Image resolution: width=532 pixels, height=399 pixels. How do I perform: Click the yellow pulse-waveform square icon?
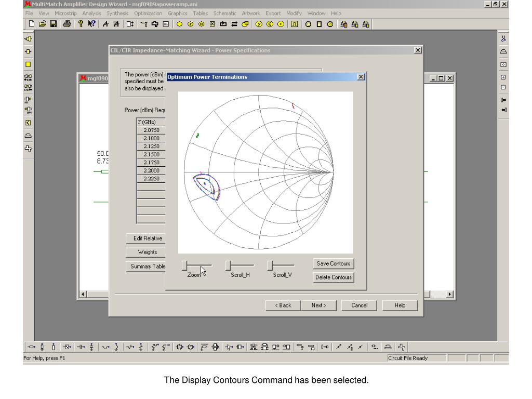point(295,24)
